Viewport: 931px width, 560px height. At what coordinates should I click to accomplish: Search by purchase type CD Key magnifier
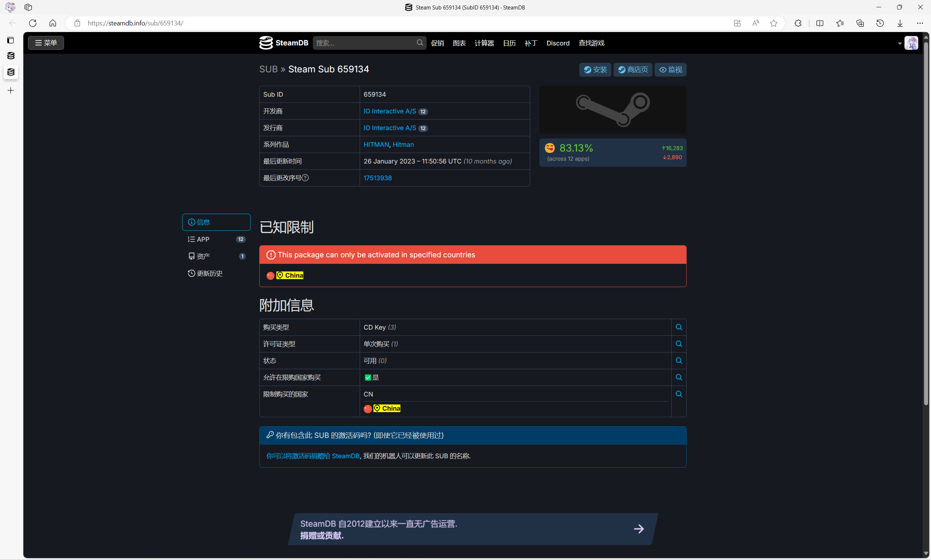[679, 327]
